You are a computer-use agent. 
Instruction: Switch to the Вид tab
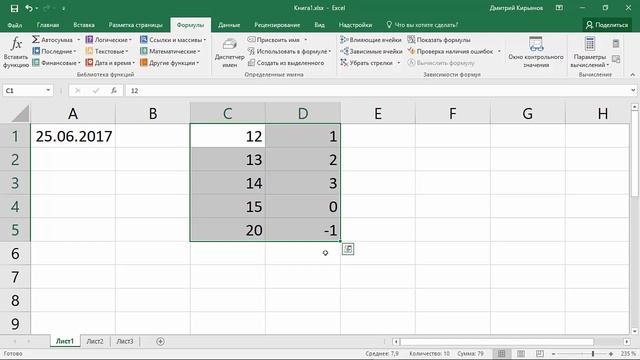tap(320, 25)
